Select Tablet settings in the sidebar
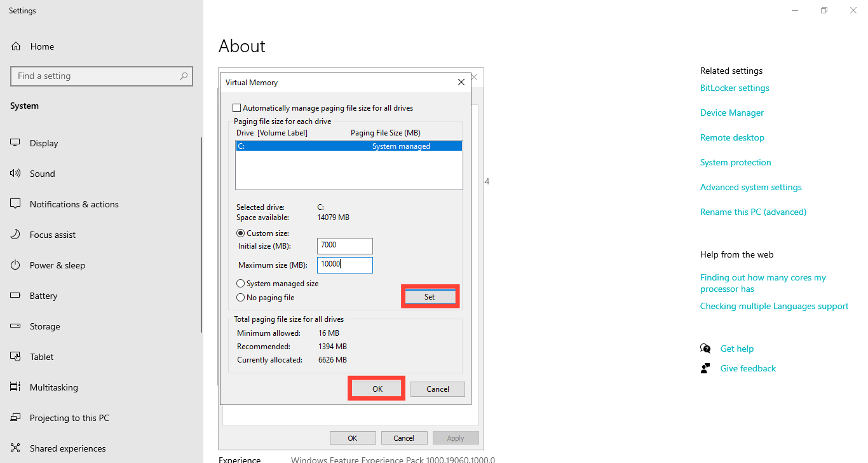The height and width of the screenshot is (463, 868). point(43,356)
